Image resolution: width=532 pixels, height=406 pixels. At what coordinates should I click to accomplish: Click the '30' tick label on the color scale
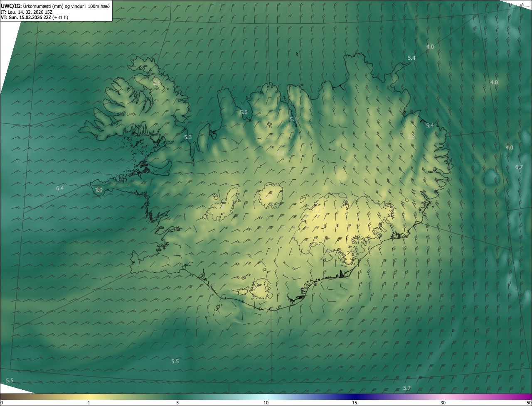pyautogui.click(x=443, y=403)
